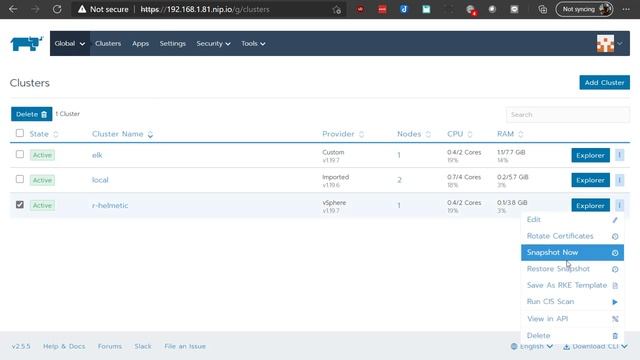The image size is (640, 360).
Task: Choose Rotate Certificates from context menu
Action: click(x=572, y=236)
